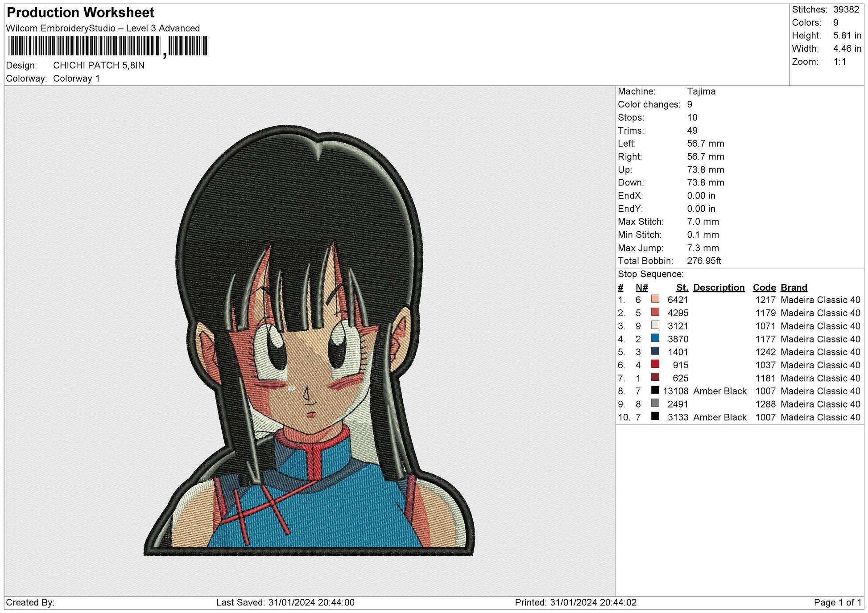Image resolution: width=868 pixels, height=613 pixels.
Task: Click the blue swatch in stop 4
Action: coord(655,338)
